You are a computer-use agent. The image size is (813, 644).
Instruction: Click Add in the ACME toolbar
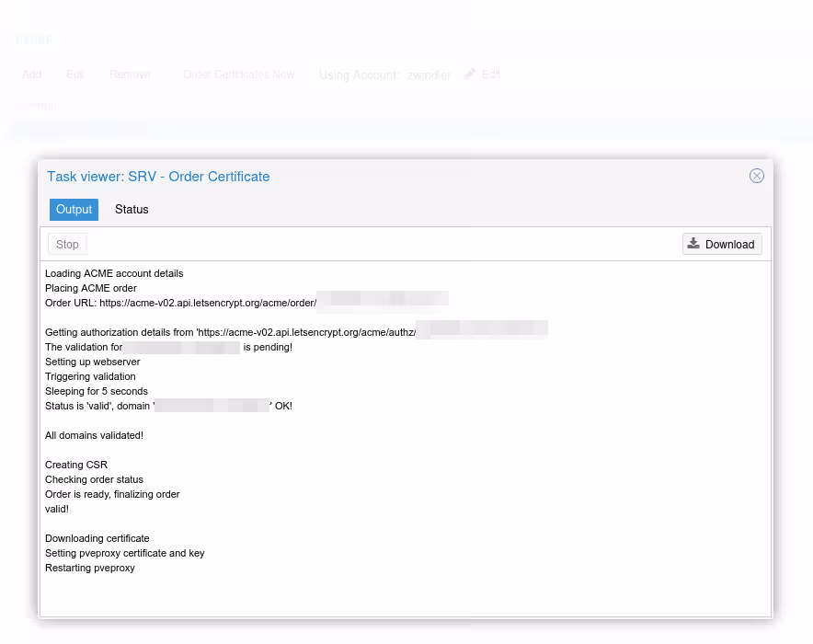32,75
